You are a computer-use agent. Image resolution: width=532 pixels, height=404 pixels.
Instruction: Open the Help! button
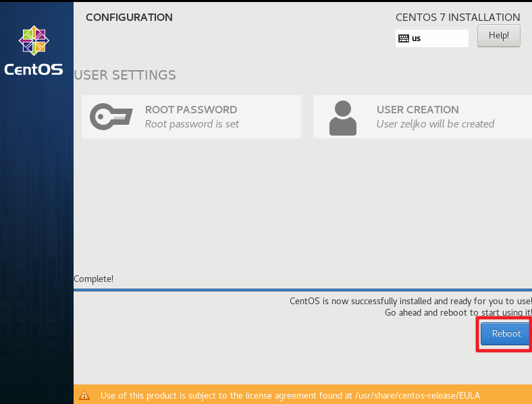tap(498, 36)
